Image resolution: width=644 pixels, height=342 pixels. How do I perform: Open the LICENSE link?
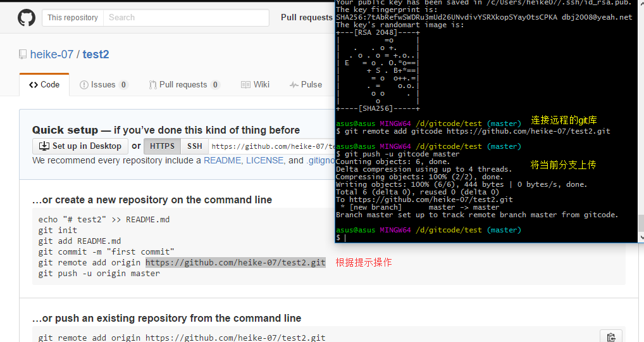click(265, 160)
